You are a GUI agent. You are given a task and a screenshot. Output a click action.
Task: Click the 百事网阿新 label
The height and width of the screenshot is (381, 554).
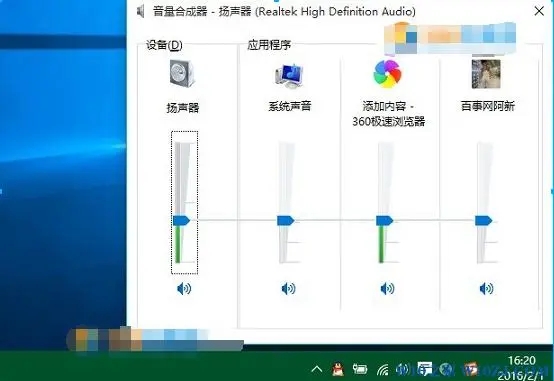point(488,106)
